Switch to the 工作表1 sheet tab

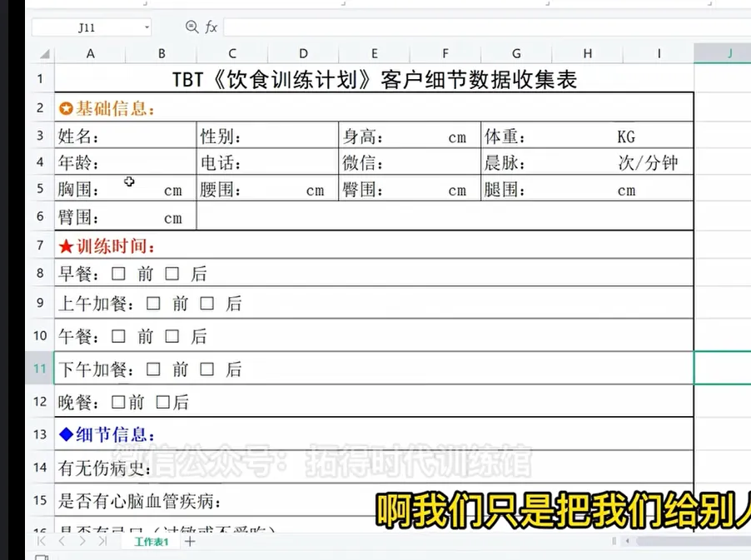[152, 542]
